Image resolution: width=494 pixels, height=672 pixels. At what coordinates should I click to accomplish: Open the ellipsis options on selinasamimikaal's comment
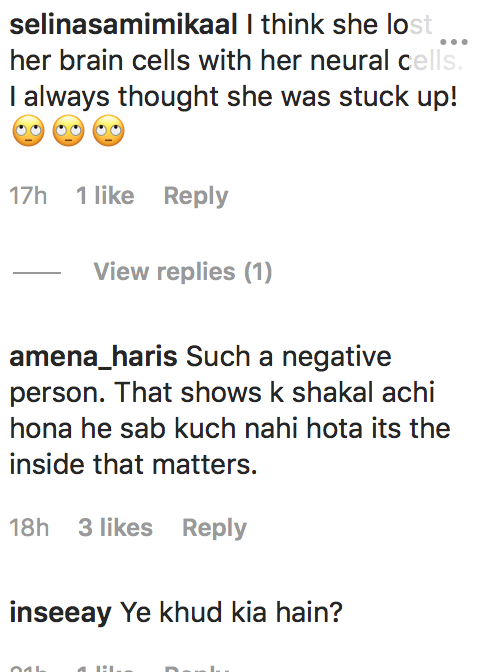(454, 42)
